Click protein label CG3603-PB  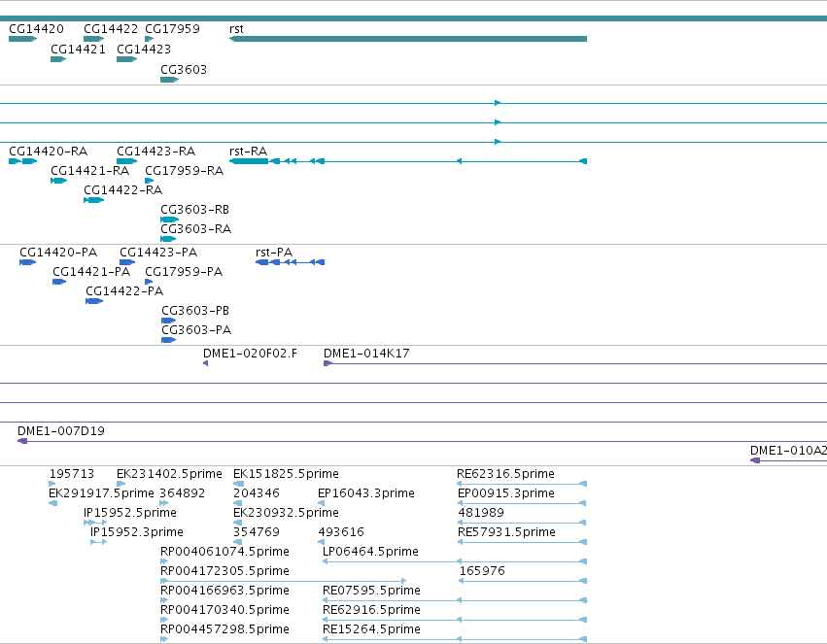click(195, 312)
